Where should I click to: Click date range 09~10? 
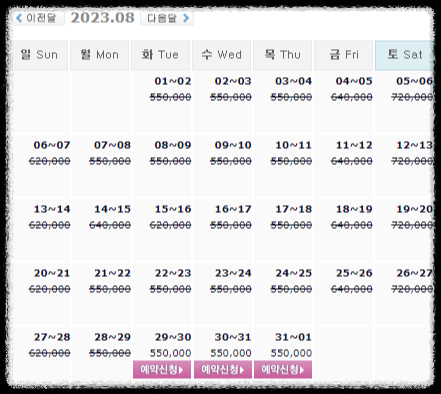click(x=233, y=145)
